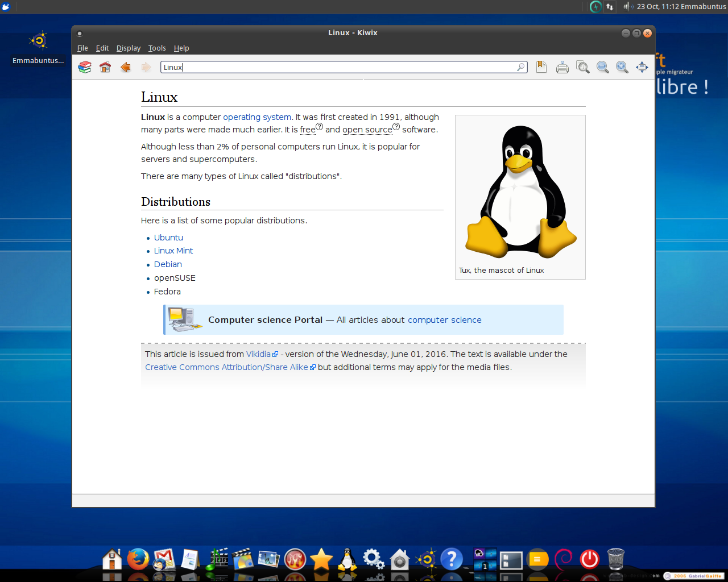Launch Firefox from the dock

(x=138, y=560)
